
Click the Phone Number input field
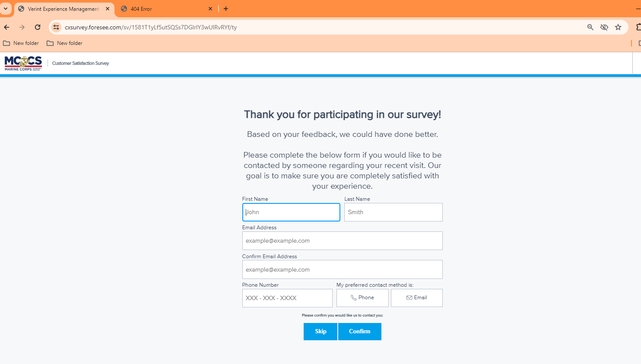tap(287, 298)
